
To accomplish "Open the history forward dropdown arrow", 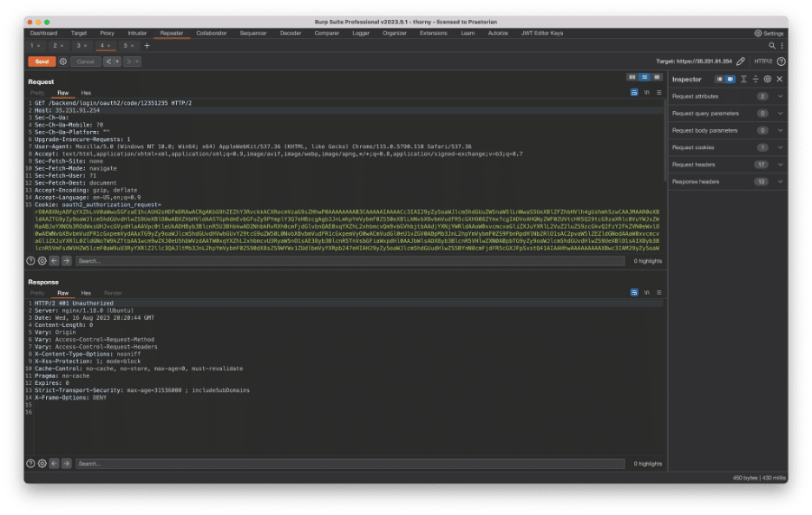I will coord(137,62).
